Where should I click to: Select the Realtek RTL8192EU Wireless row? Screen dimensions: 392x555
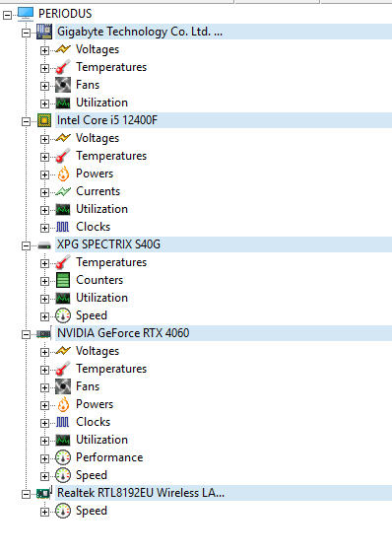224,493
